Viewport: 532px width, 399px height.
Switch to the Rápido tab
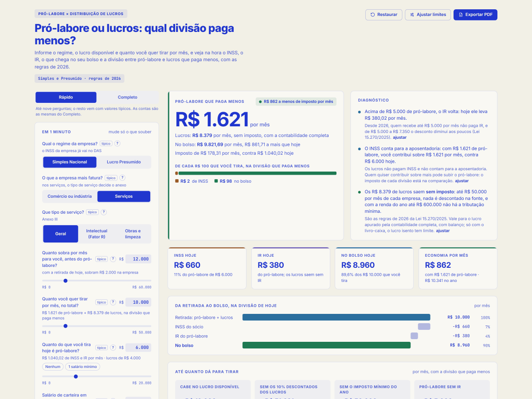click(66, 97)
